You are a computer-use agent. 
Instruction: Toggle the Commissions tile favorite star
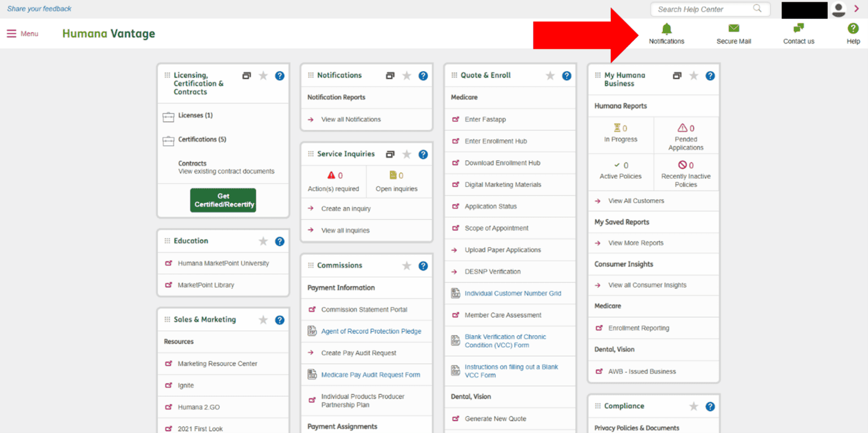pos(406,265)
